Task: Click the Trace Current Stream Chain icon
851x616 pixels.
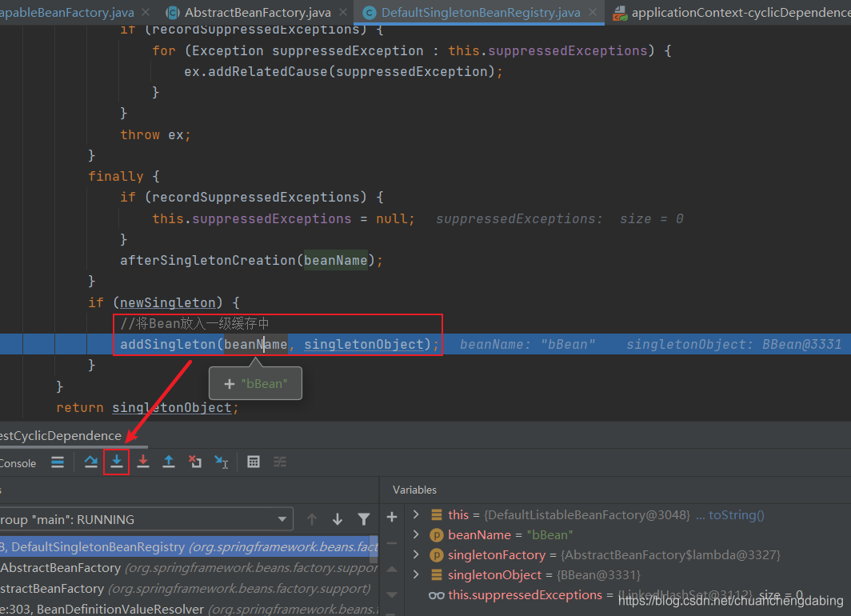Action: 280,462
